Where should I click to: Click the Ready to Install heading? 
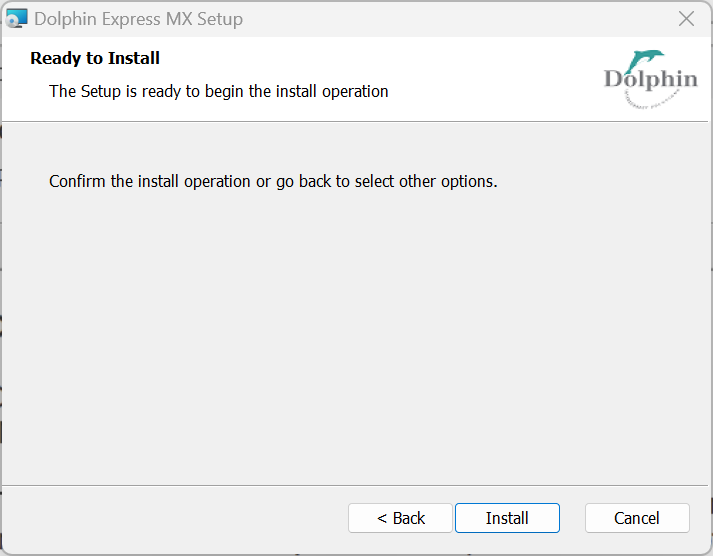[95, 58]
